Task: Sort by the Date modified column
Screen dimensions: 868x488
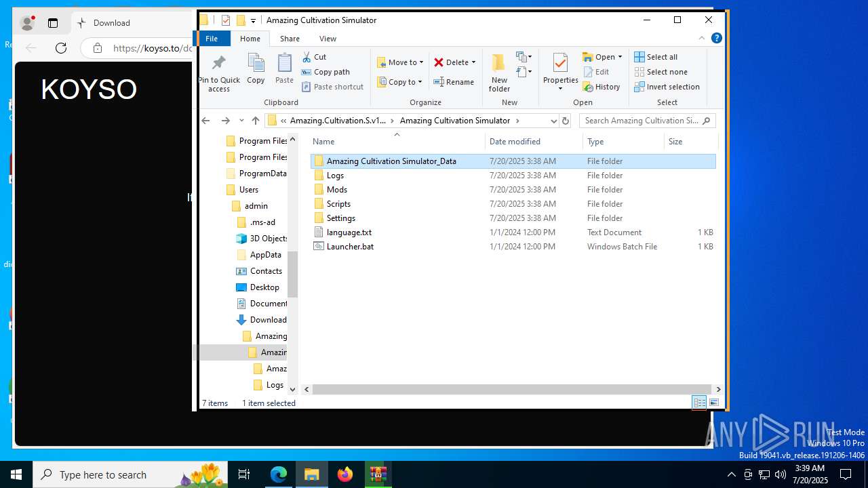Action: pos(534,142)
